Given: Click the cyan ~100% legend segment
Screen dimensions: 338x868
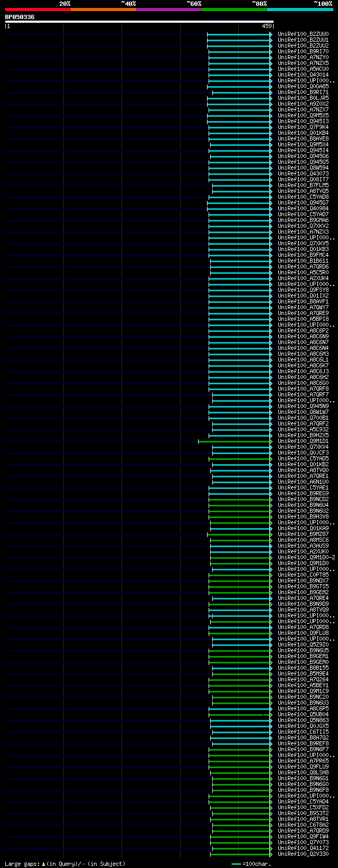Looking at the screenshot, I should click(x=299, y=10).
